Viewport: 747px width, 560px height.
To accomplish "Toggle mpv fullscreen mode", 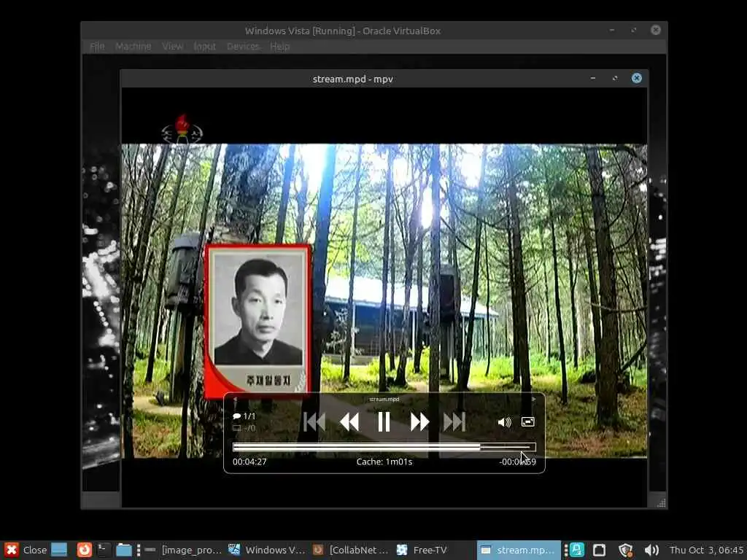I will coord(528,422).
